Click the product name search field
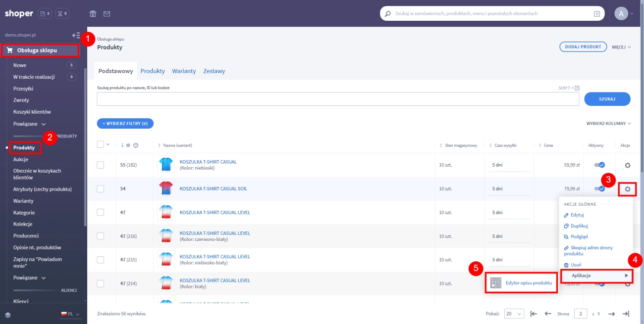Image resolution: width=644 pixels, height=324 pixels. [338, 99]
